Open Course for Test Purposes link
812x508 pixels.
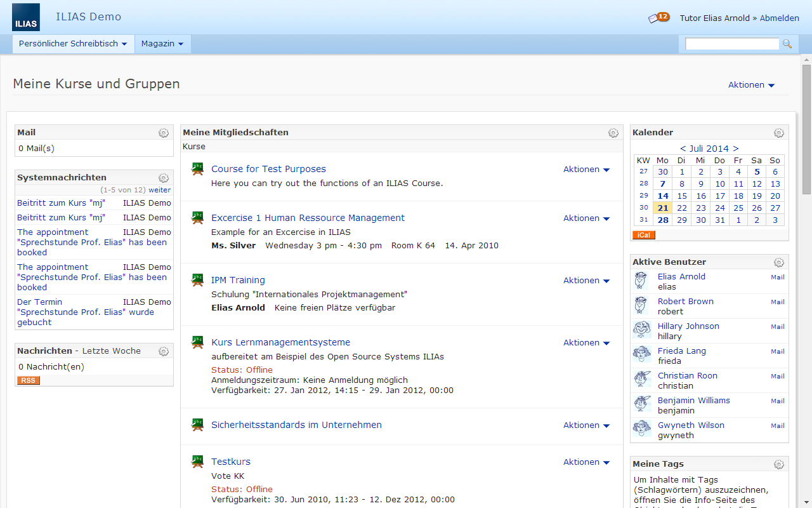268,169
